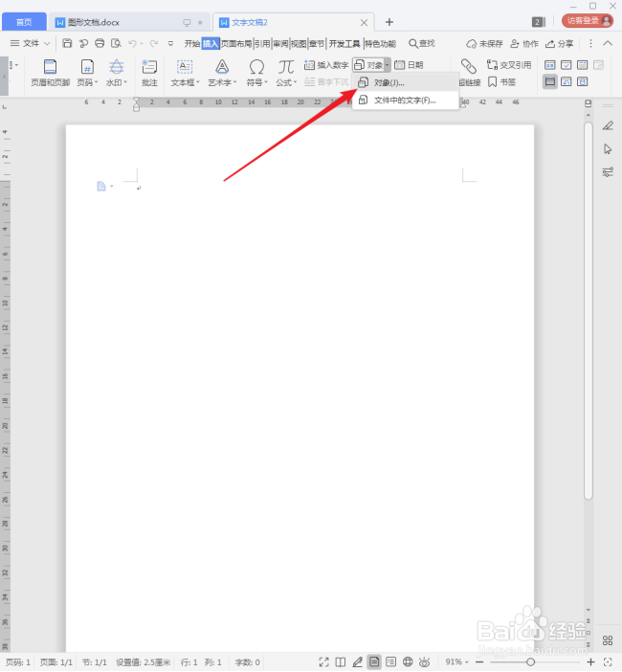Click Insert Number (插入数字)
Viewport: 622px width, 672px height.
coord(326,65)
